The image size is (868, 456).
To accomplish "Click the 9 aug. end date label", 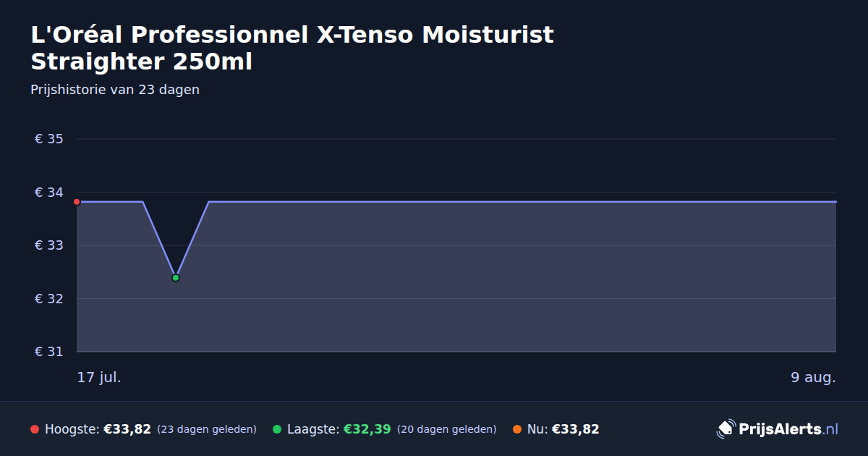I will click(813, 377).
